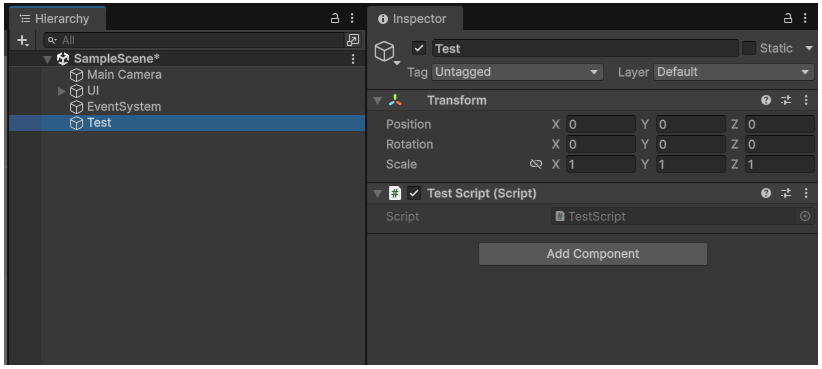Screen dimensions: 822x369
Task: Click the Test Script C# icon
Action: click(395, 193)
